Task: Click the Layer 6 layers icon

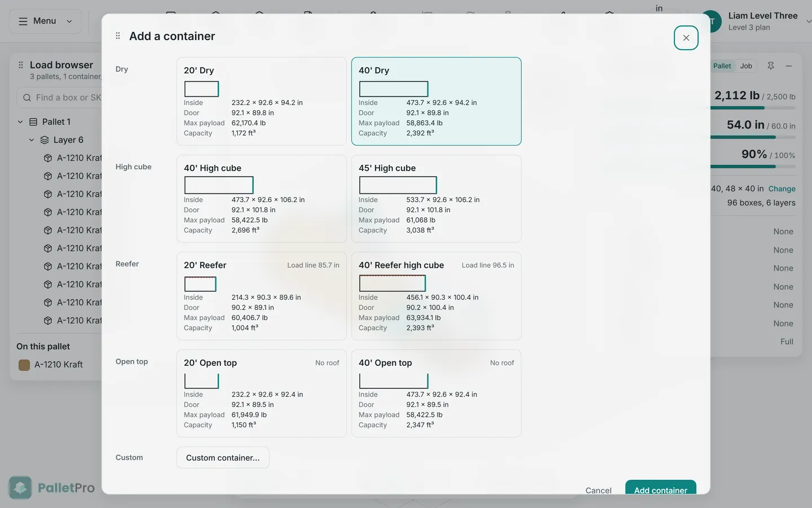Action: 45,140
